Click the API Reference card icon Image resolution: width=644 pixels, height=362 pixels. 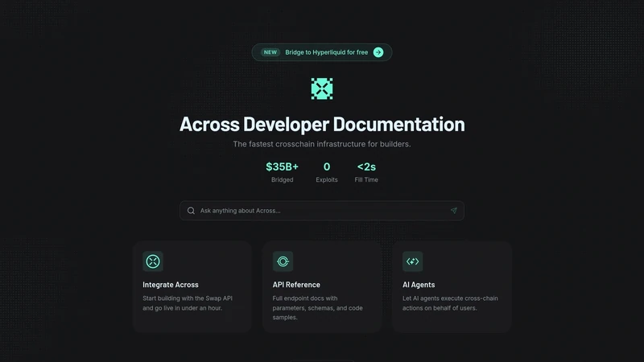[x=283, y=261]
